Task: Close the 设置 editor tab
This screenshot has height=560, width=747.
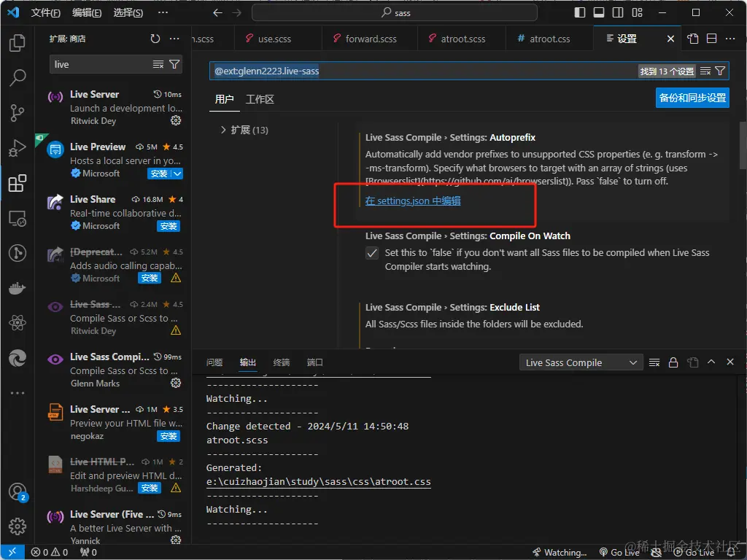Action: click(x=670, y=39)
